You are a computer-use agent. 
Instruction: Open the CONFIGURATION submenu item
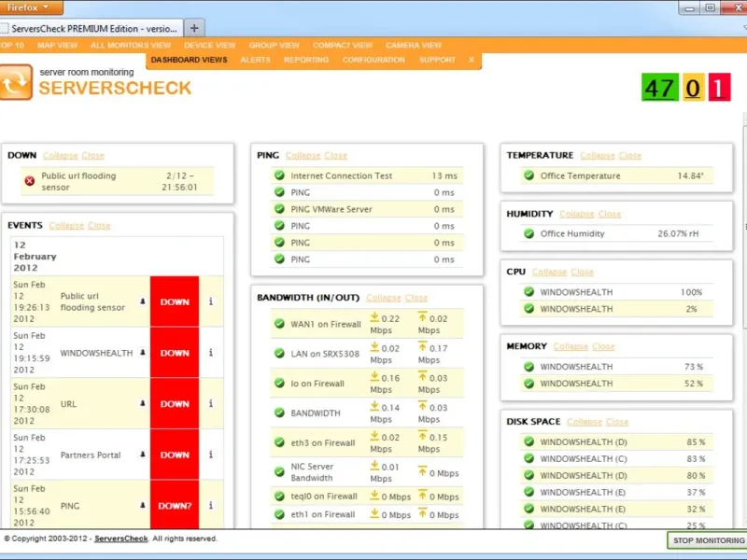pos(373,60)
